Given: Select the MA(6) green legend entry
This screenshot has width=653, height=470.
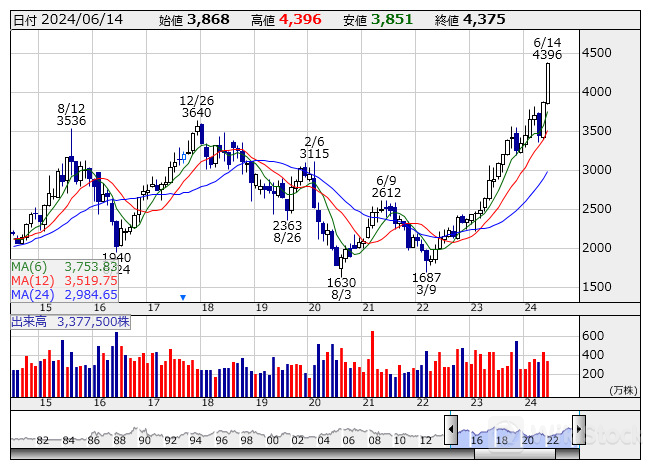Looking at the screenshot, I should click(x=64, y=267).
